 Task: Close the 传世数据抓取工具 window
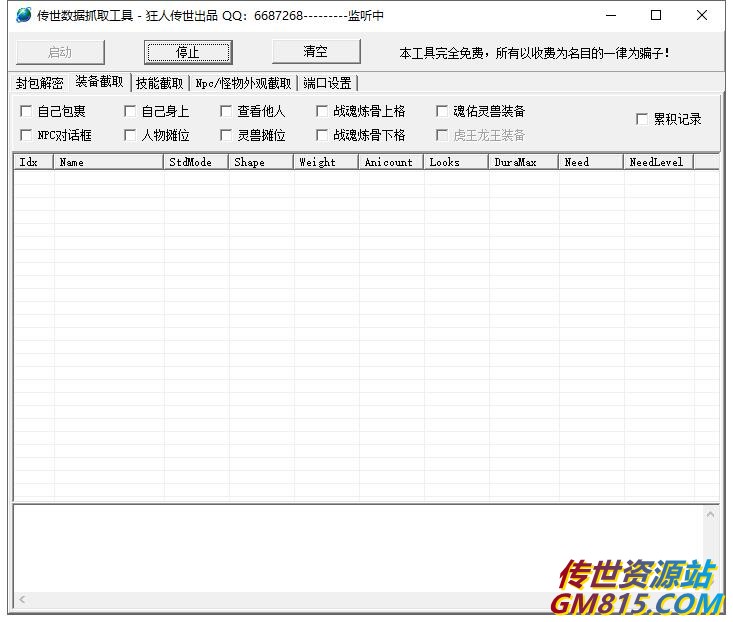click(x=701, y=15)
